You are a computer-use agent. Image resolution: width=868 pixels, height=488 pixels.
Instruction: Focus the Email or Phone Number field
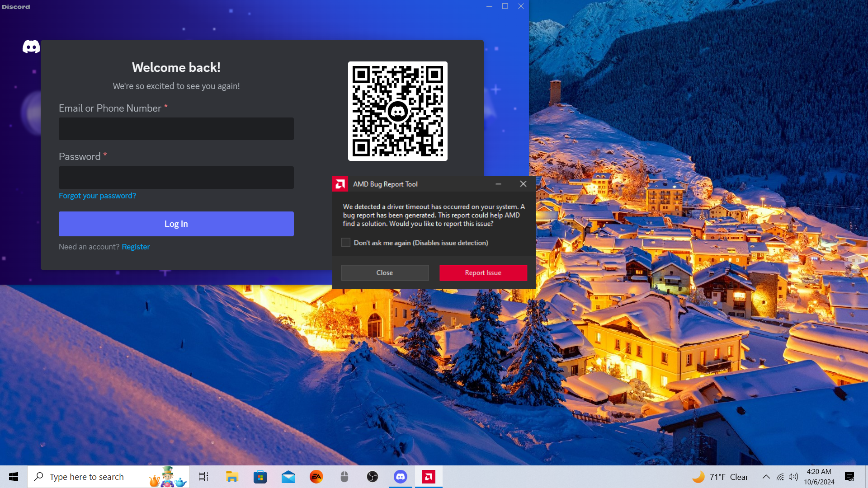[176, 129]
